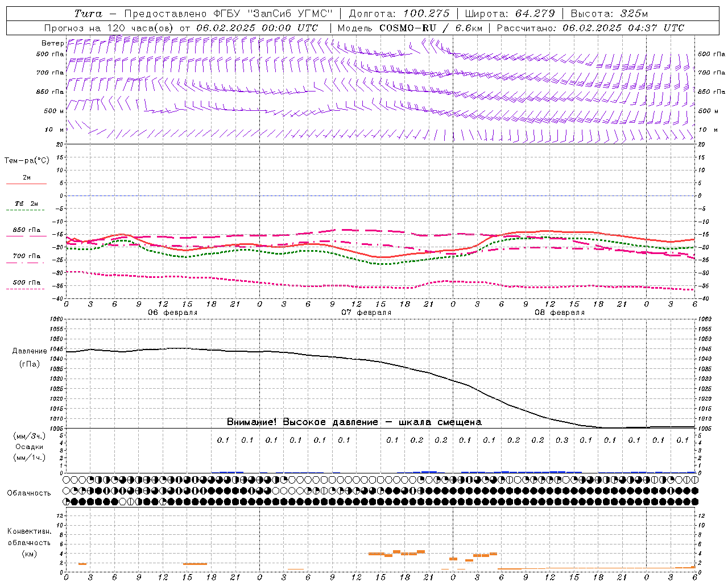Click 'Конвективн.' convective cloud label
This screenshot has width=728, height=582.
click(29, 531)
